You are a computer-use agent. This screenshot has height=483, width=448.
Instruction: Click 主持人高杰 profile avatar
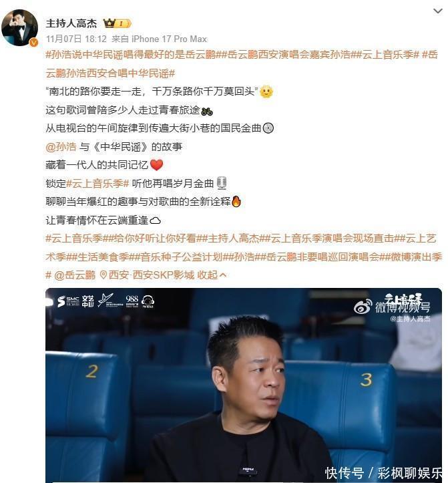click(19, 27)
